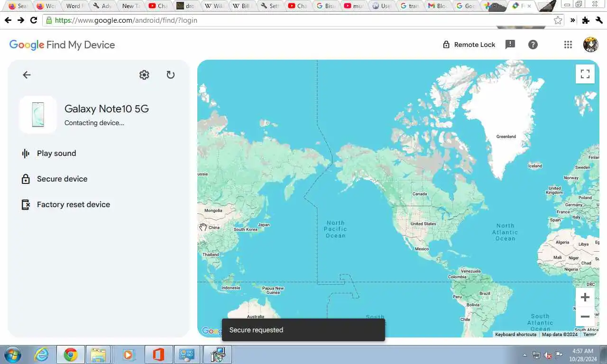
Task: Switch to the New Tab tab
Action: coord(130,6)
